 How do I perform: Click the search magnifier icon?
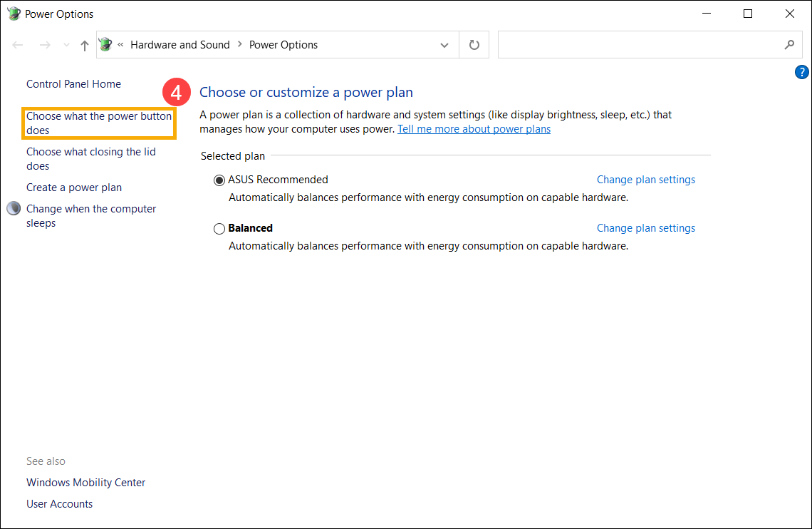tap(789, 45)
